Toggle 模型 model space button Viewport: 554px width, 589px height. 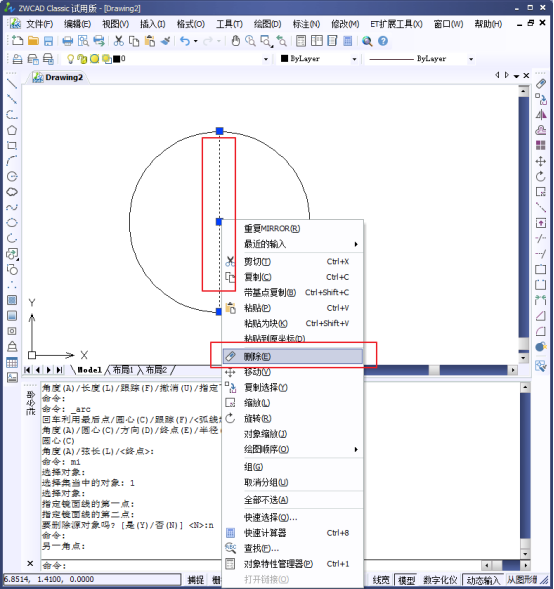[x=406, y=580]
